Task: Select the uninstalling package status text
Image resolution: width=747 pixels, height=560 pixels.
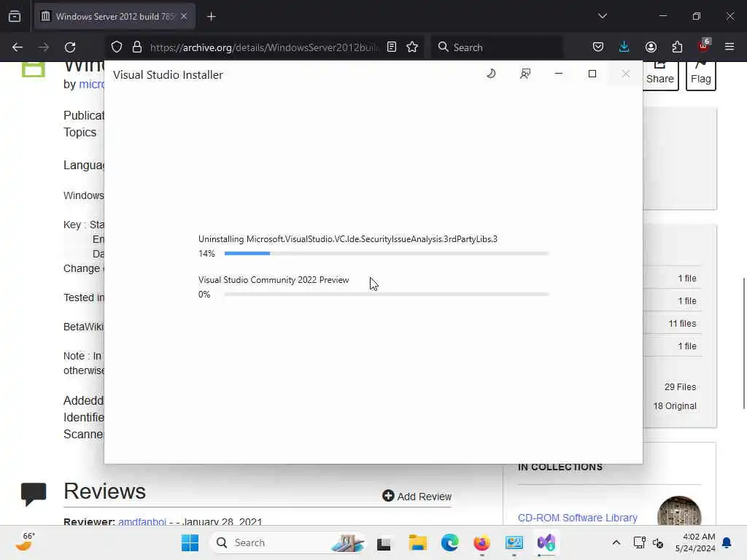Action: point(348,239)
